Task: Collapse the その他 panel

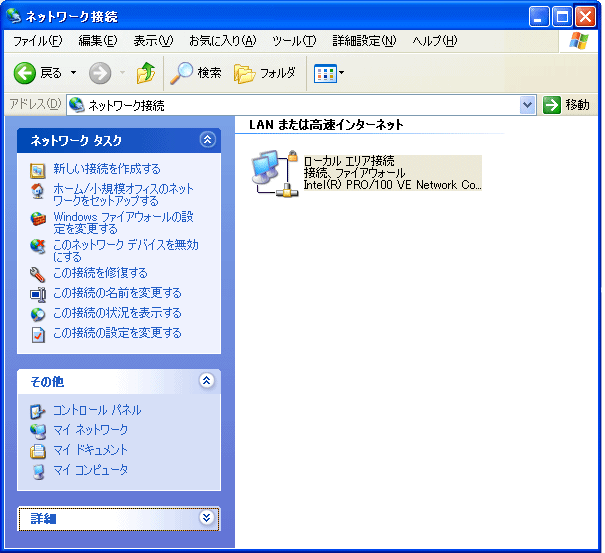Action: tap(207, 381)
